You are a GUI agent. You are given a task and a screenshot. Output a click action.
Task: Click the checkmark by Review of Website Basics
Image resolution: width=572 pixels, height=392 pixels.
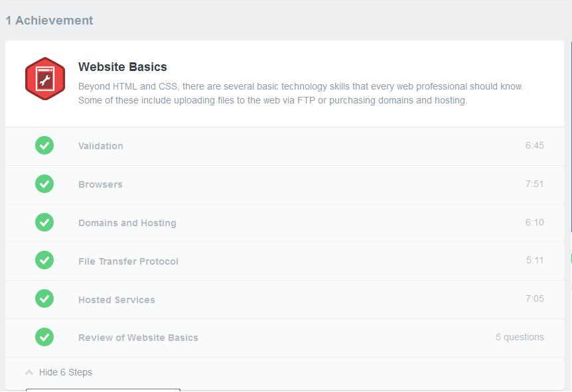point(44,337)
